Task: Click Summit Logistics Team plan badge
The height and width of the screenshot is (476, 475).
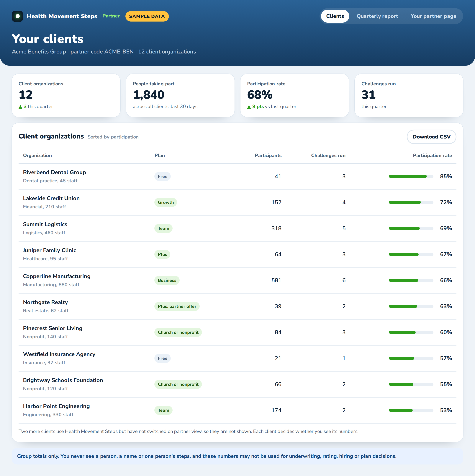Action: (x=163, y=228)
